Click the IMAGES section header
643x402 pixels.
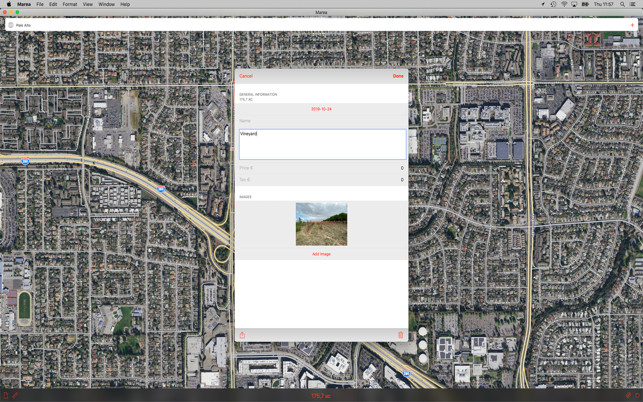pos(245,197)
